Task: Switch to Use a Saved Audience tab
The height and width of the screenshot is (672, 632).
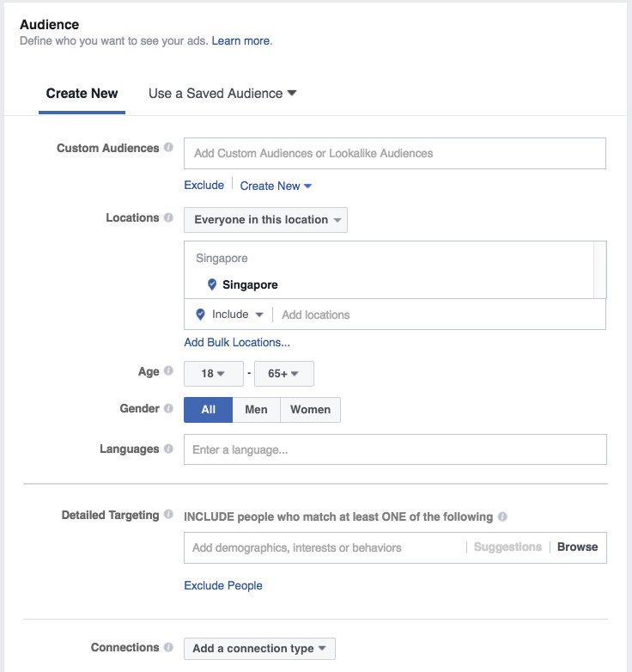Action: click(x=222, y=94)
